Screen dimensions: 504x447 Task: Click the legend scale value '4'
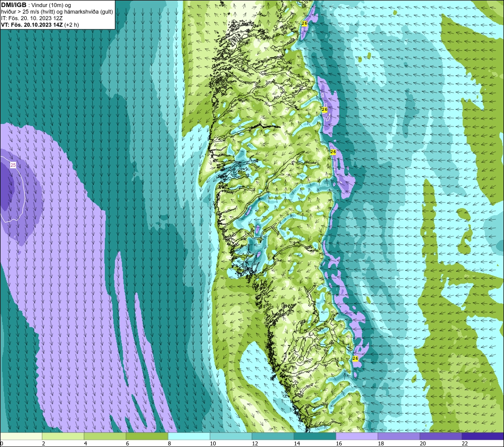[x=86, y=443]
